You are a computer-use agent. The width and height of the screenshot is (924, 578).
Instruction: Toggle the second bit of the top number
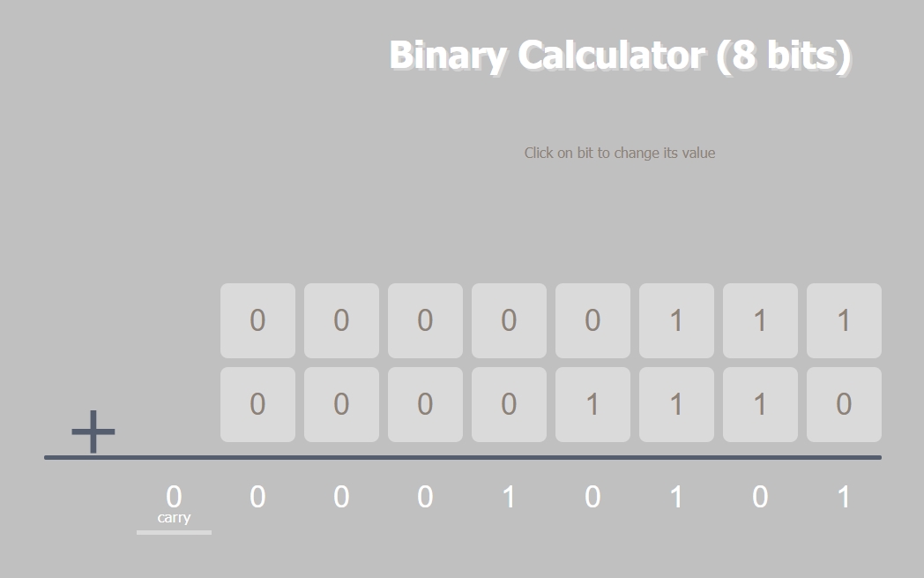point(341,320)
